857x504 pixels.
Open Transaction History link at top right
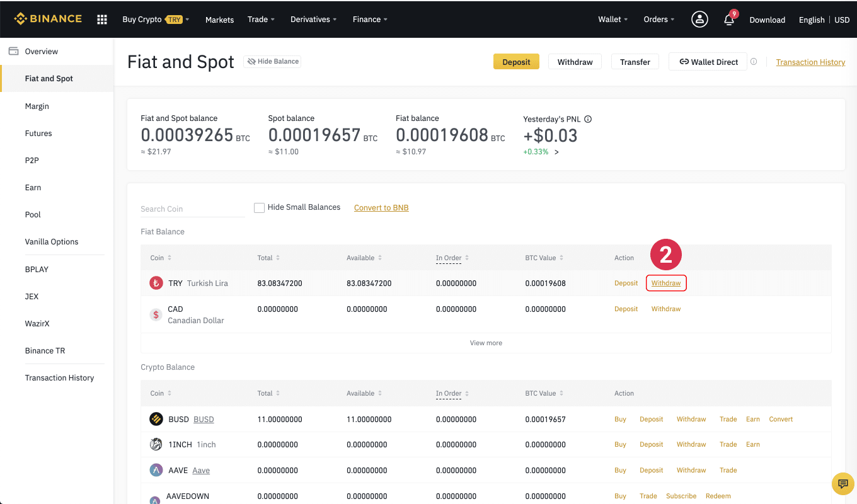click(810, 62)
